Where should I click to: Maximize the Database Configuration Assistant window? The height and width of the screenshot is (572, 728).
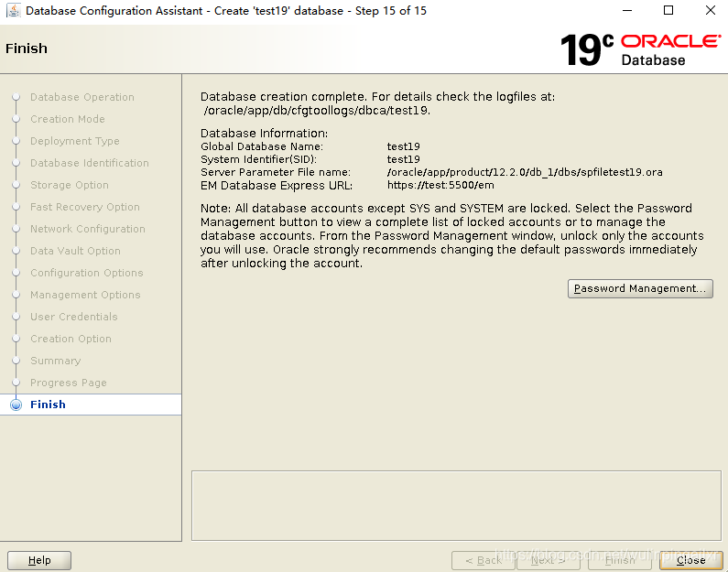point(668,10)
